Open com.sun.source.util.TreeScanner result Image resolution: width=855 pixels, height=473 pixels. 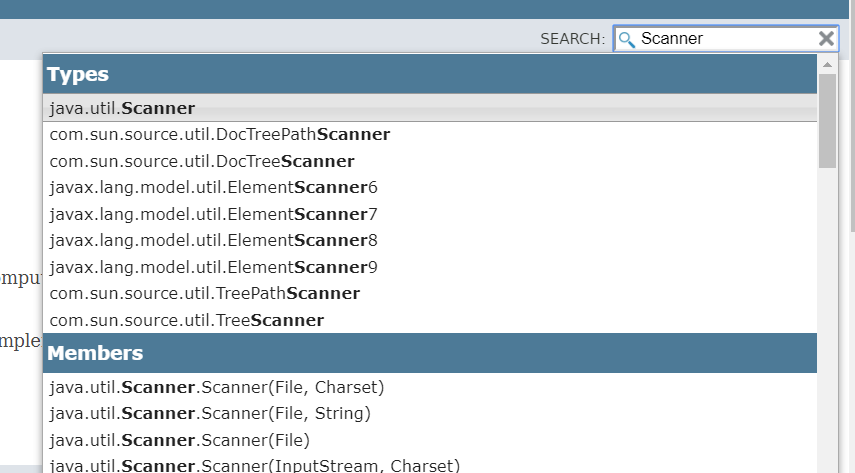(x=430, y=320)
